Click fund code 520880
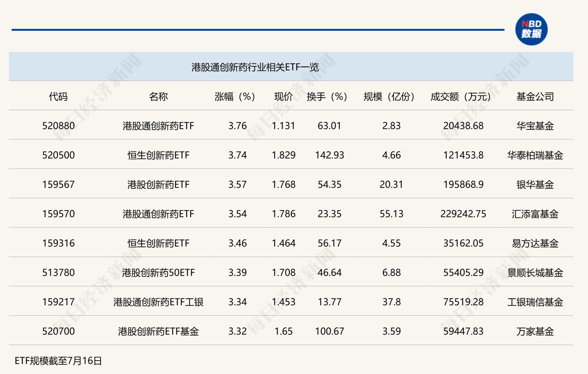This screenshot has height=374, width=588. point(58,126)
